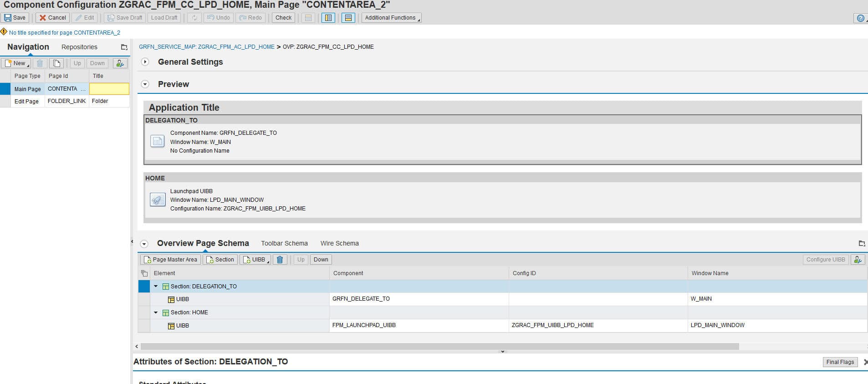The width and height of the screenshot is (868, 384).
Task: Collapse the Preview section
Action: 145,84
